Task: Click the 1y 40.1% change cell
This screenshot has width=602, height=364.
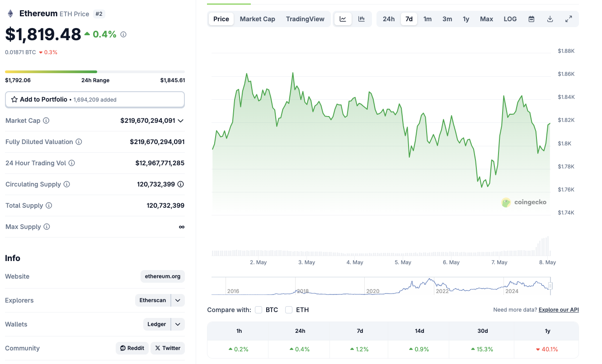Action: [x=547, y=349]
